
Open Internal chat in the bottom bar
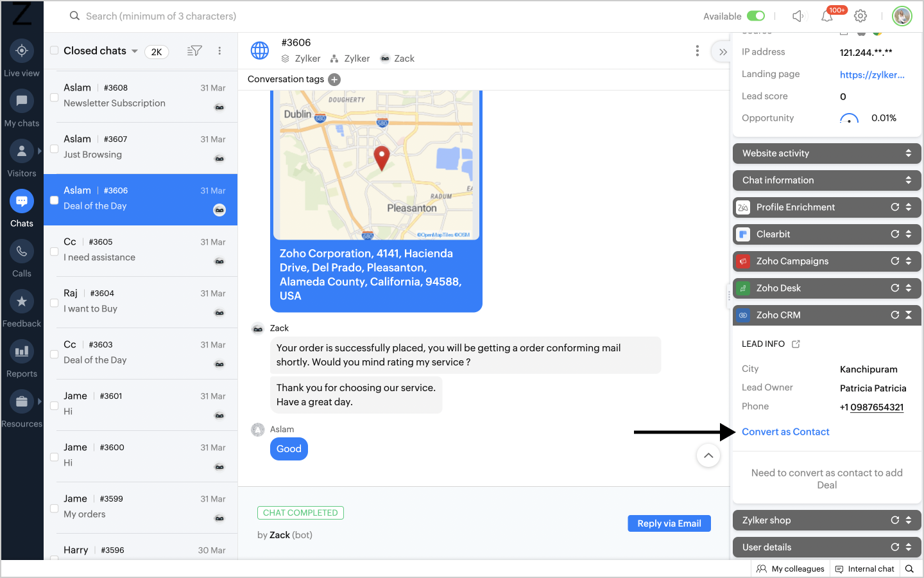point(864,568)
